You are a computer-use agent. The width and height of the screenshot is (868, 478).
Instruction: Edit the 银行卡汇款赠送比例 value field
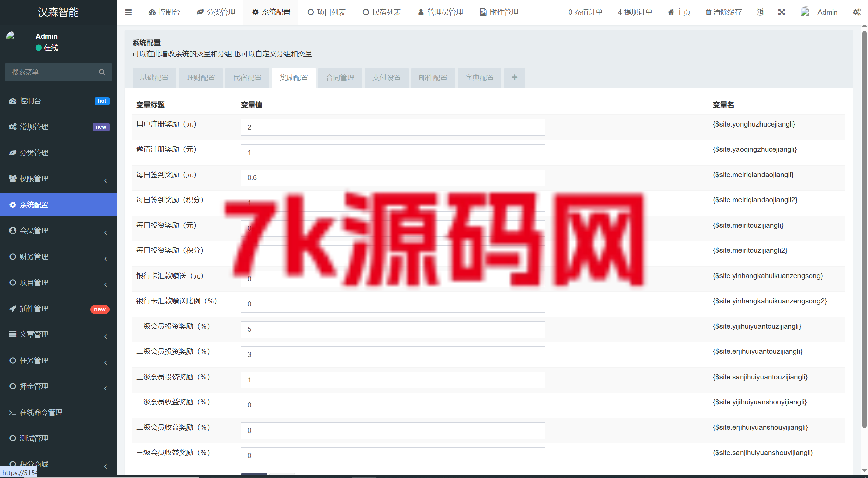coord(393,304)
